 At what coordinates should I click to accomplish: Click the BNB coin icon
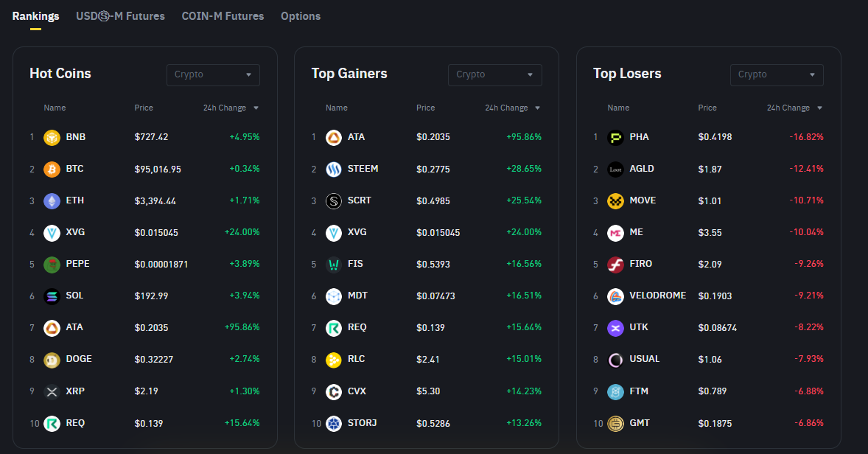click(x=52, y=137)
